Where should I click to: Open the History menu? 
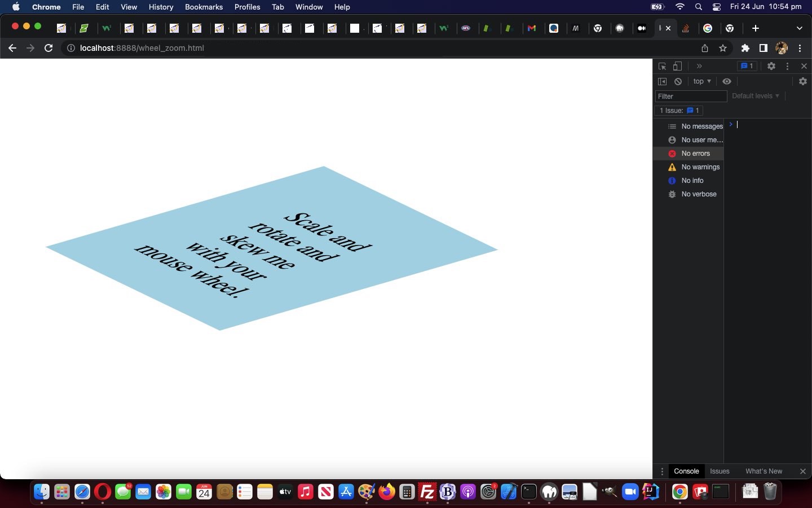[x=161, y=7]
